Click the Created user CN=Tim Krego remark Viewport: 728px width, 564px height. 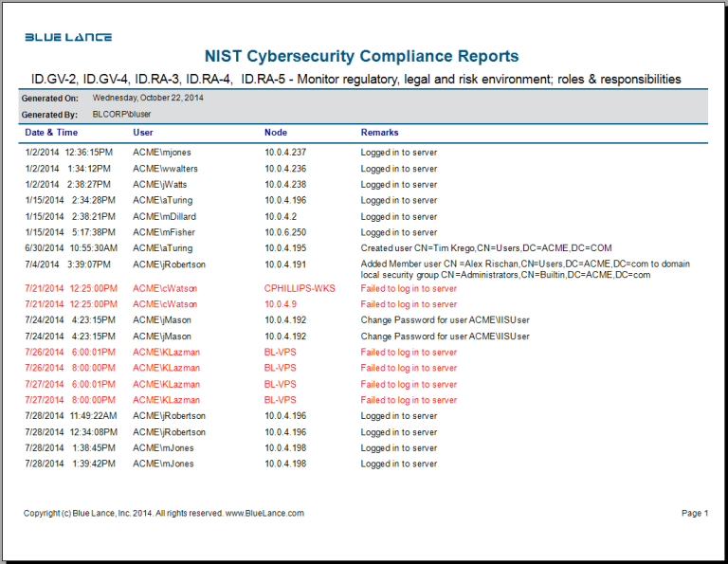coord(485,248)
